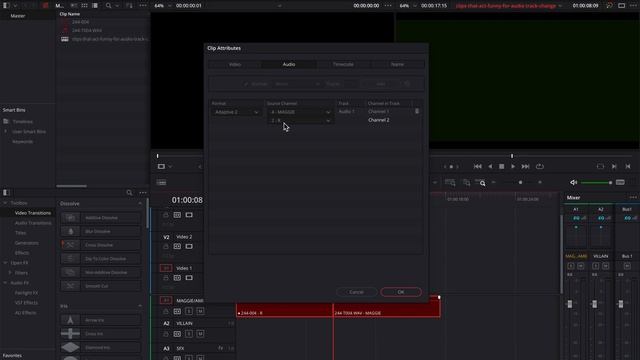Lock the Video 2 track
Viewport: 640px width, 360px height.
[166, 247]
